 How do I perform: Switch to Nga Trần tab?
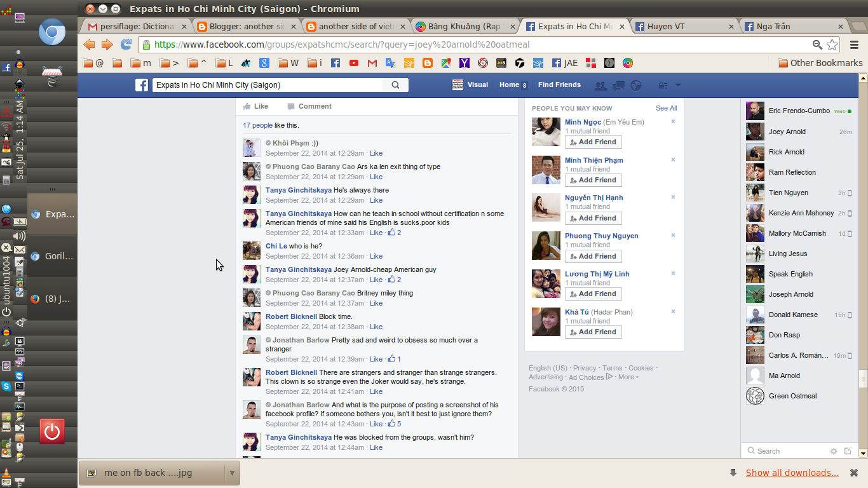coord(792,27)
